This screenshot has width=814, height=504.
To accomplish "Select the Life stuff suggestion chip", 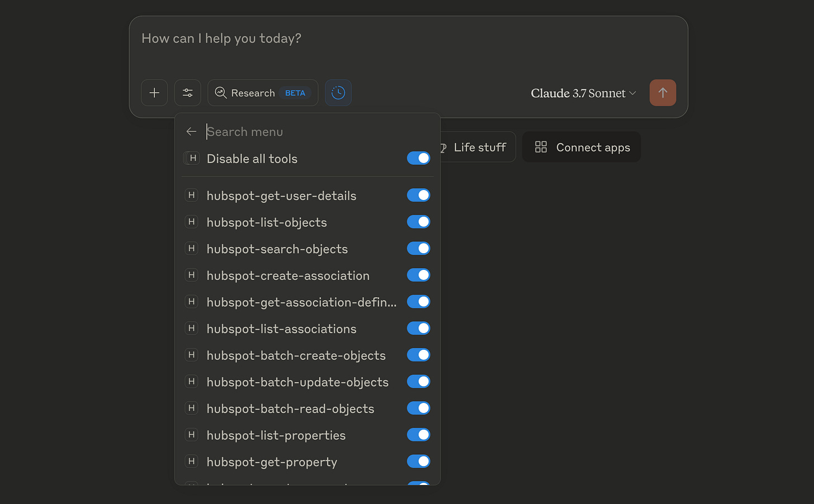I will 477,147.
